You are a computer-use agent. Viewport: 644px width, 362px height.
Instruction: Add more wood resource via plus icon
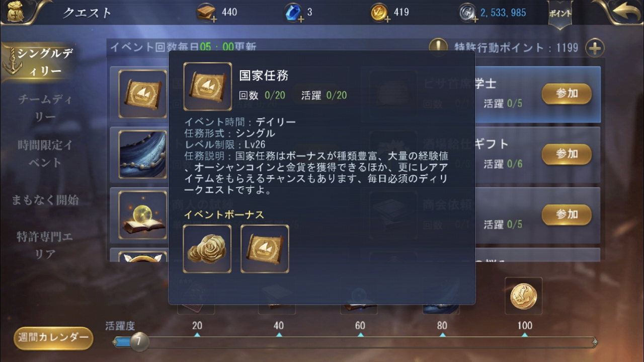(214, 20)
